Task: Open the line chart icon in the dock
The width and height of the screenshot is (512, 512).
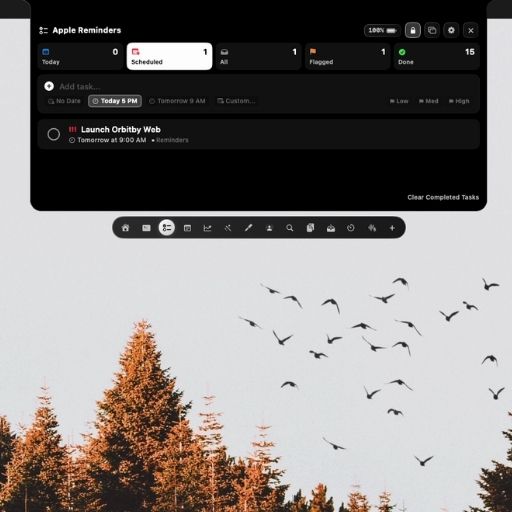Action: [x=207, y=228]
